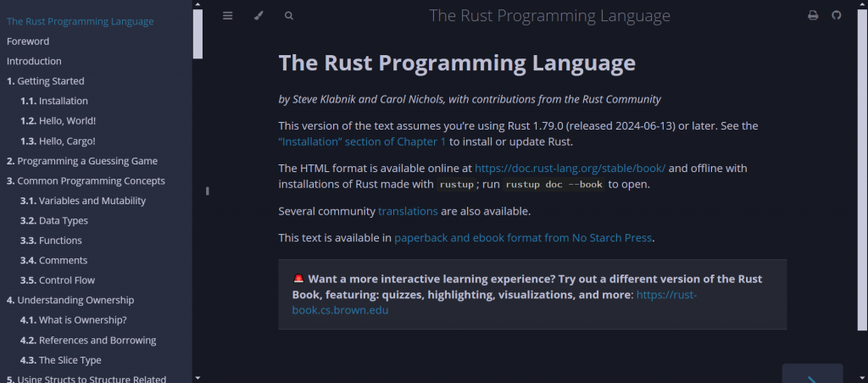Open The Rust Programming Language sidebar entry
868x383 pixels.
[x=81, y=21]
